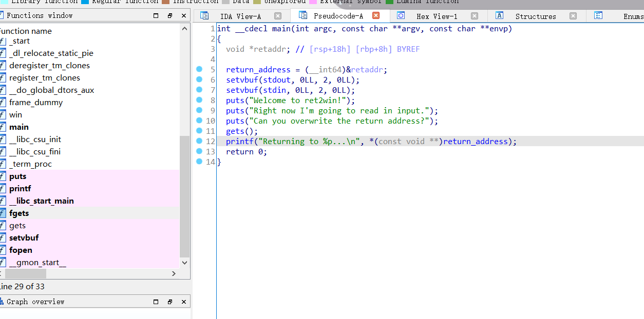Switch to the IDA View-A tab
The image size is (644, 319).
[x=240, y=16]
